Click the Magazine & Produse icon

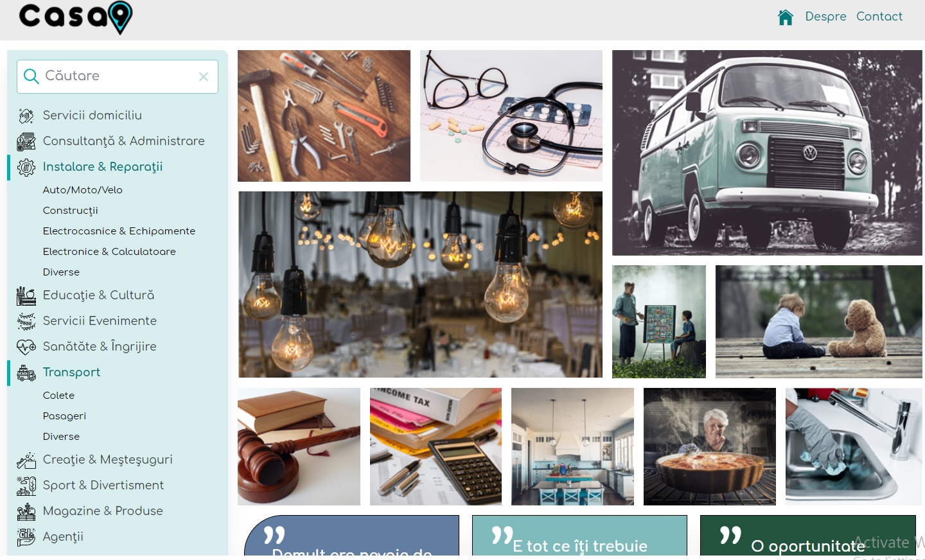coord(26,511)
